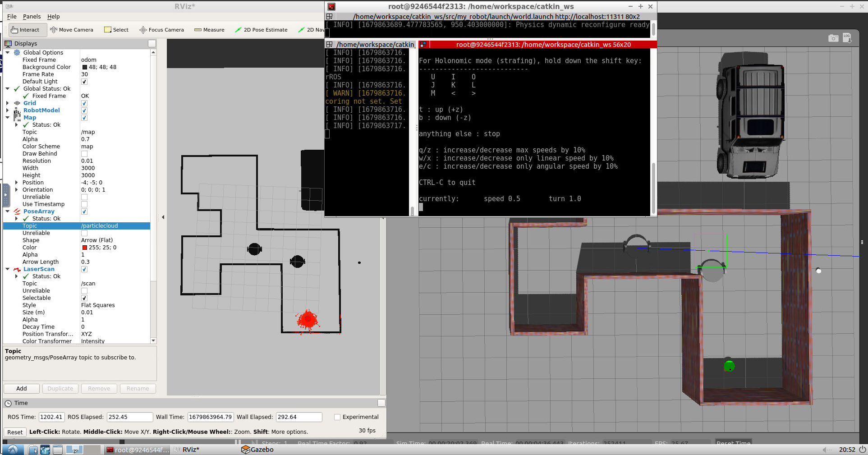868x455 pixels.
Task: Expand the RobotModel display node
Action: pyautogui.click(x=8, y=110)
